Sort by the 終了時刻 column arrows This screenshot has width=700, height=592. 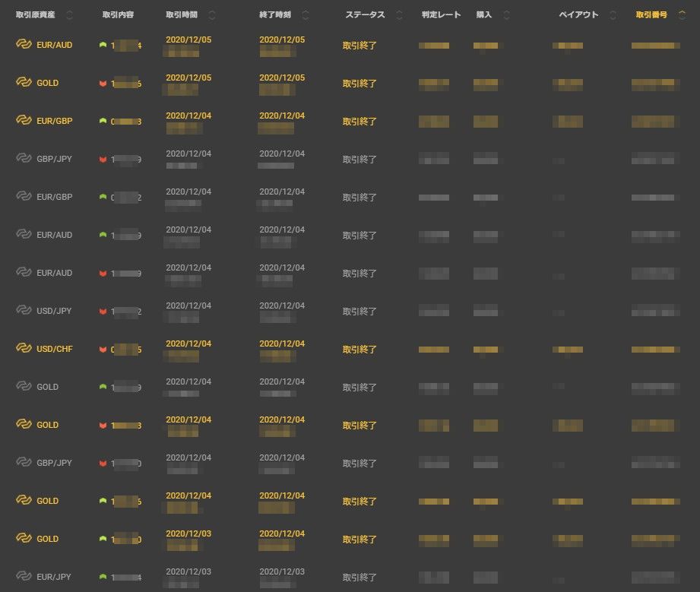coord(306,15)
